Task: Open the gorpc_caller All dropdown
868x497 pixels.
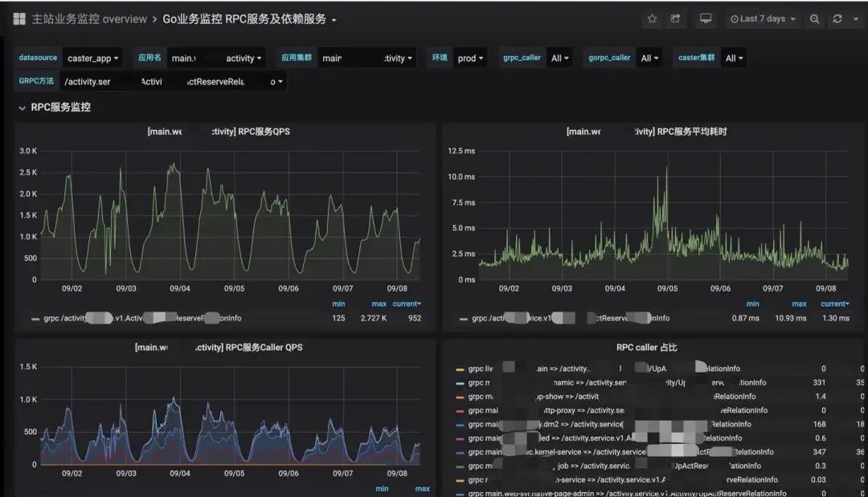Action: click(650, 58)
